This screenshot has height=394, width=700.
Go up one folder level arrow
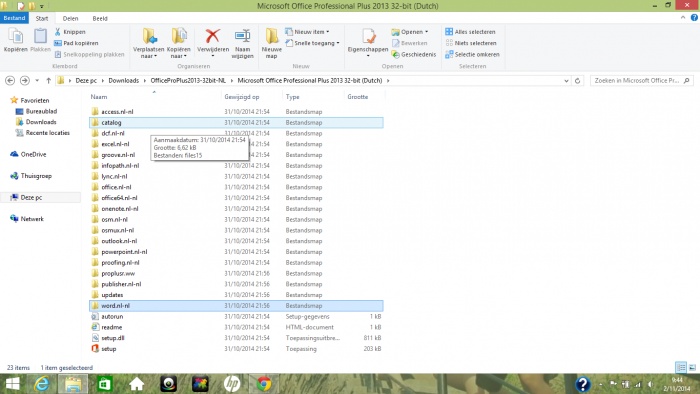tap(48, 80)
